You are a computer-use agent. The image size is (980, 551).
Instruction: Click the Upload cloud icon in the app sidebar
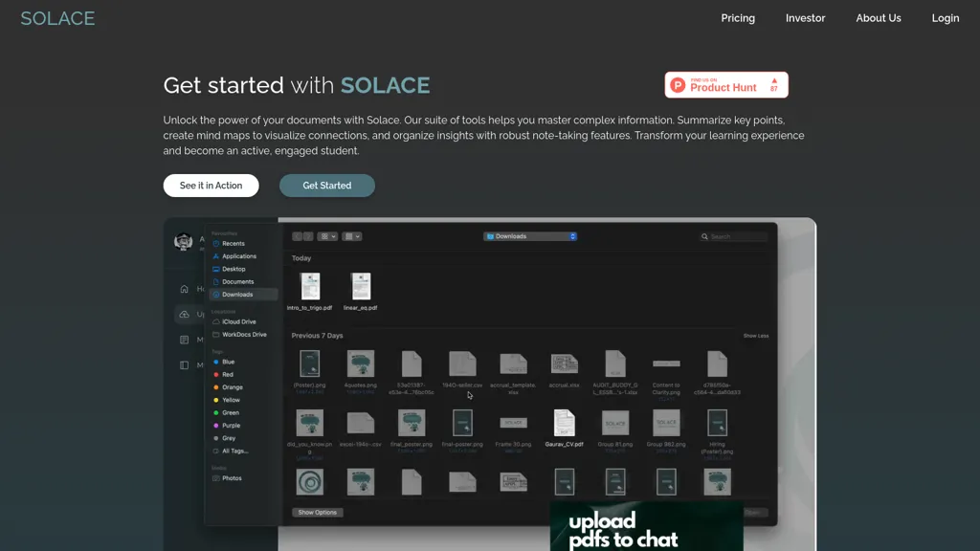[x=184, y=314]
